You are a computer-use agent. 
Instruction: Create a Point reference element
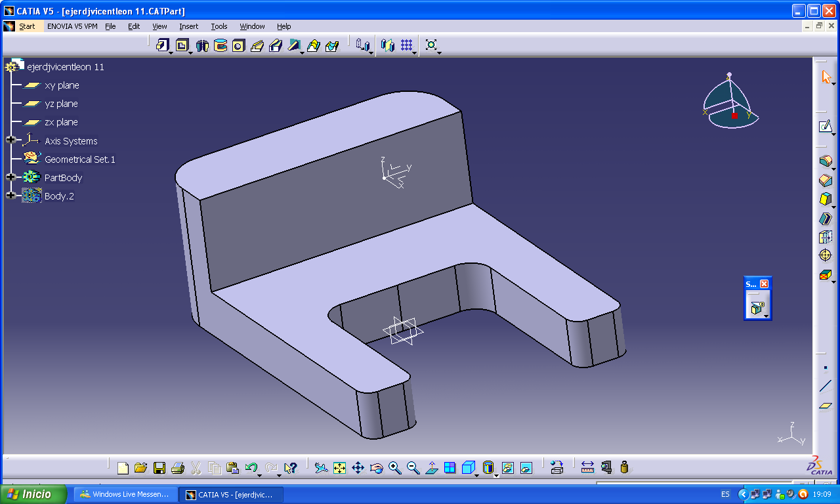tap(826, 368)
